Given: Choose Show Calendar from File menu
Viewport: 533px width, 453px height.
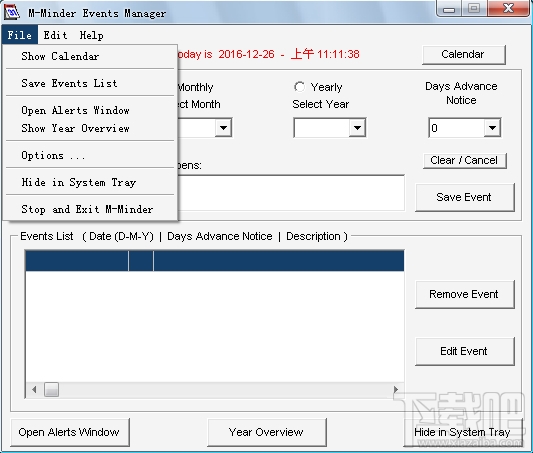Looking at the screenshot, I should pyautogui.click(x=90, y=56).
